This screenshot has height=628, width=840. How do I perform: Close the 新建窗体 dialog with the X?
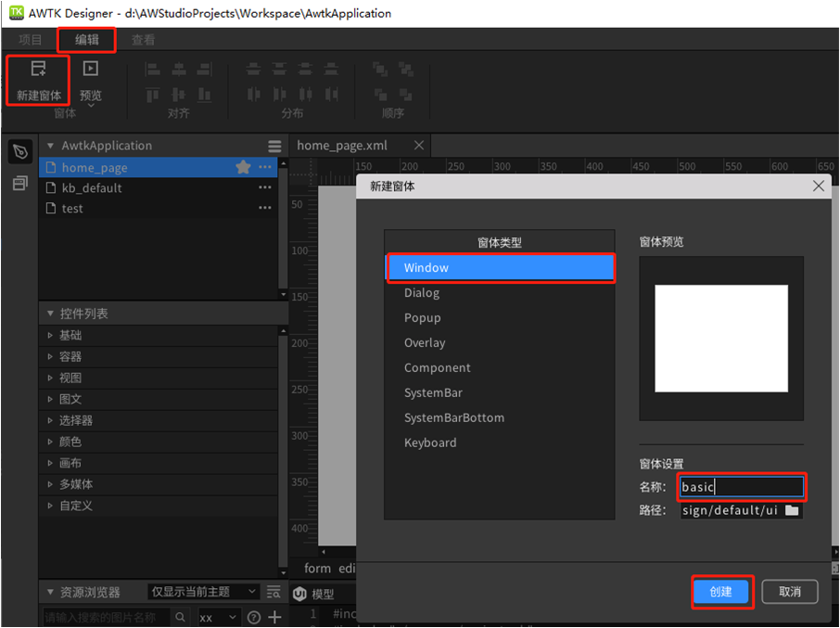pyautogui.click(x=818, y=186)
